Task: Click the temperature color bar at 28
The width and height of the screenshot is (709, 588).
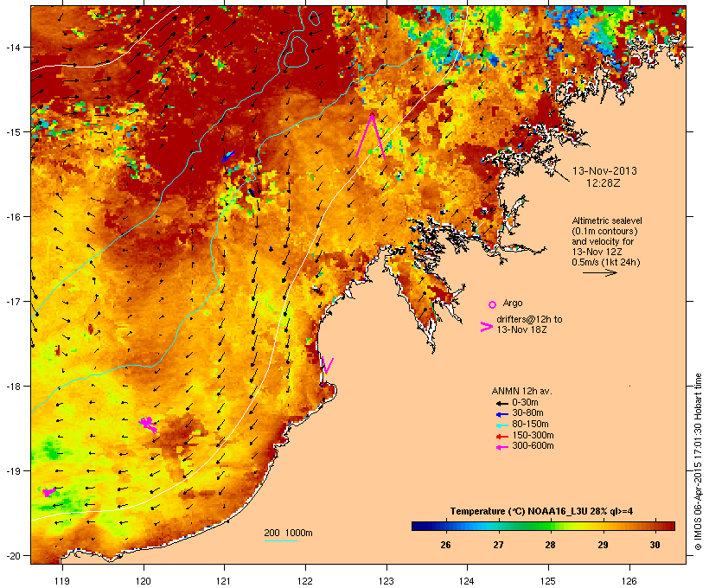Action: pos(550,526)
